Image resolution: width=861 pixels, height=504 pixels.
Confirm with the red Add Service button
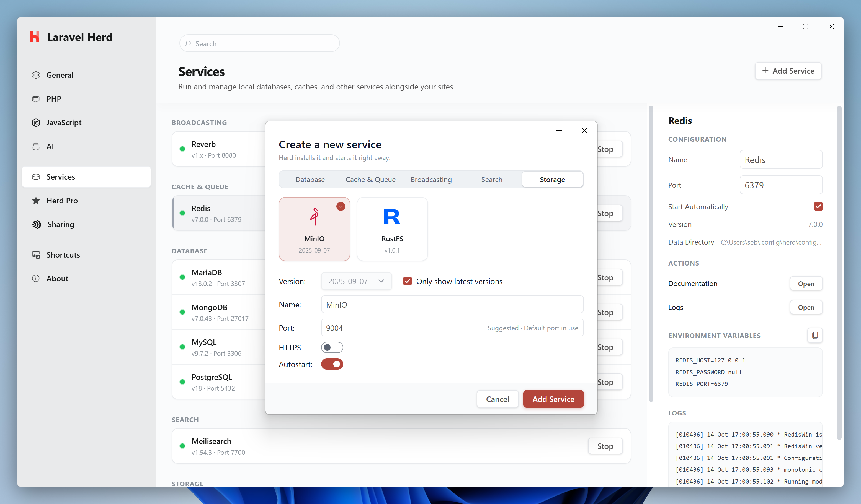coord(553,399)
